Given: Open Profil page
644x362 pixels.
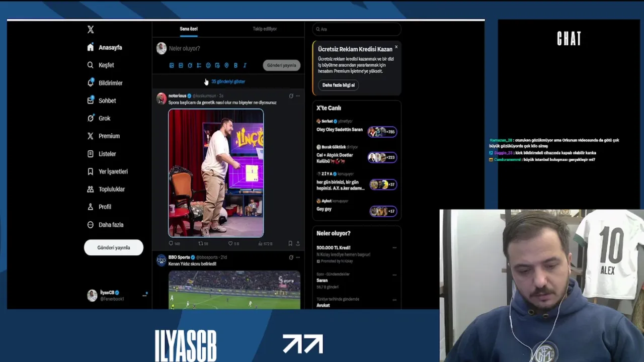Looking at the screenshot, I should pyautogui.click(x=99, y=207).
